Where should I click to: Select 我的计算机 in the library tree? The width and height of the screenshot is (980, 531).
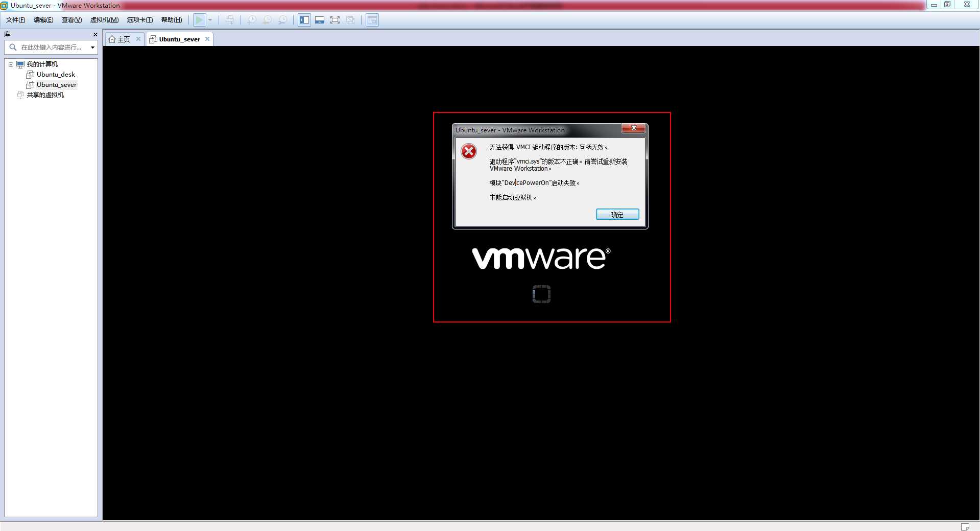42,64
